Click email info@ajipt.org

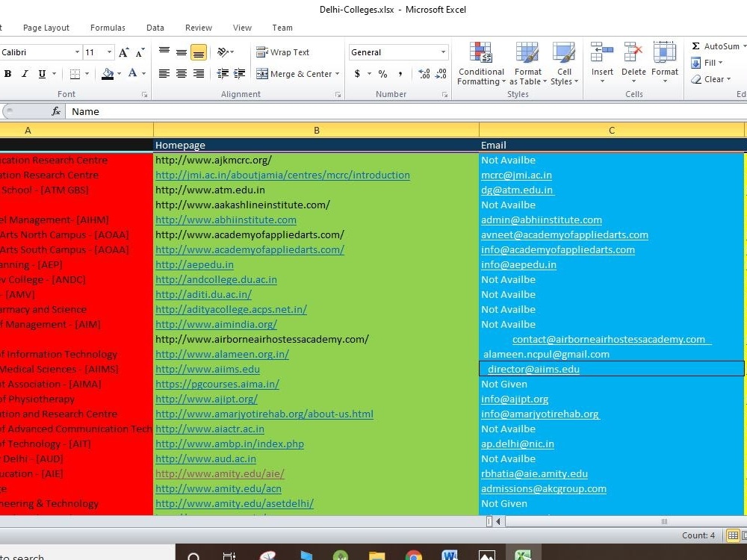click(x=515, y=399)
